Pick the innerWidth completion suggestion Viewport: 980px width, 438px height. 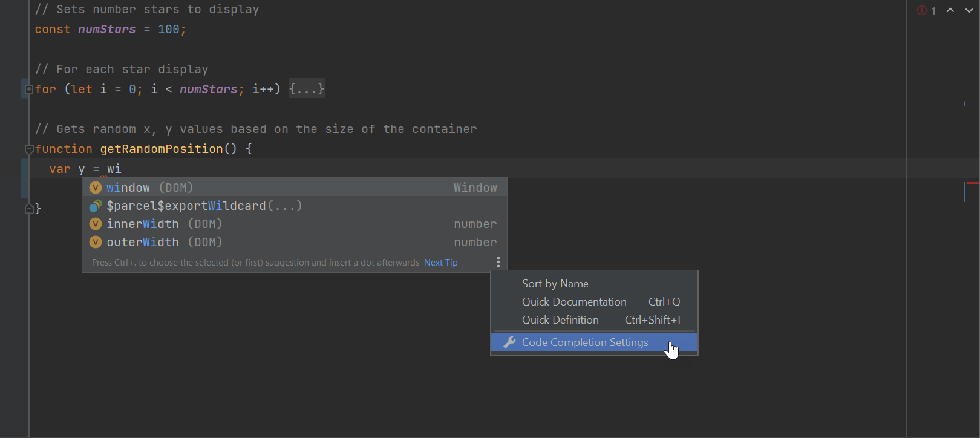click(x=143, y=224)
